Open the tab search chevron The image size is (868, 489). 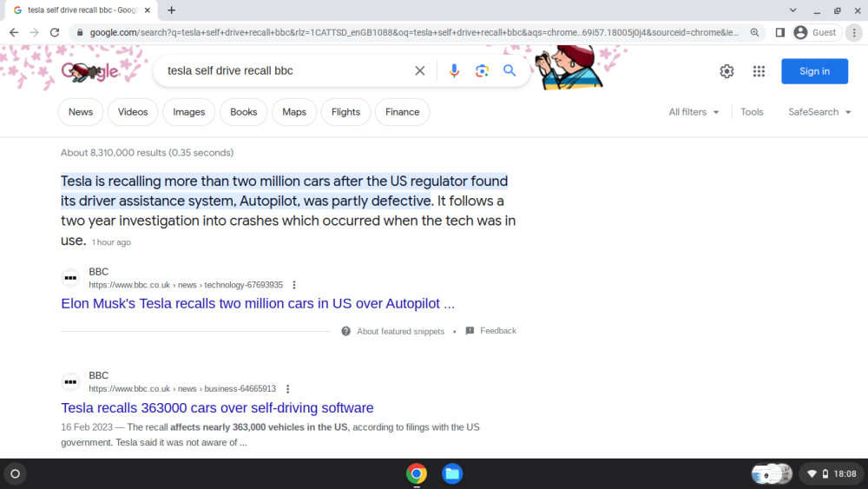pyautogui.click(x=792, y=10)
